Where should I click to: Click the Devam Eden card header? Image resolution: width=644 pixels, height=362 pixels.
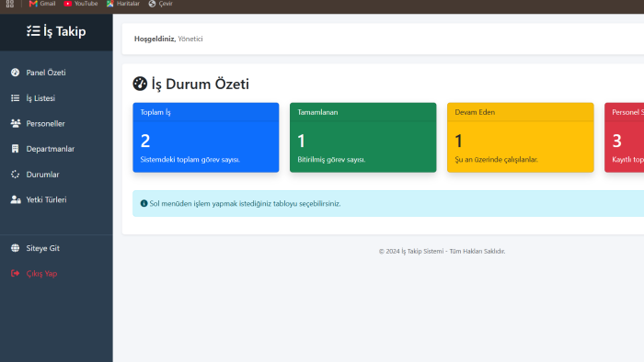[521, 112]
